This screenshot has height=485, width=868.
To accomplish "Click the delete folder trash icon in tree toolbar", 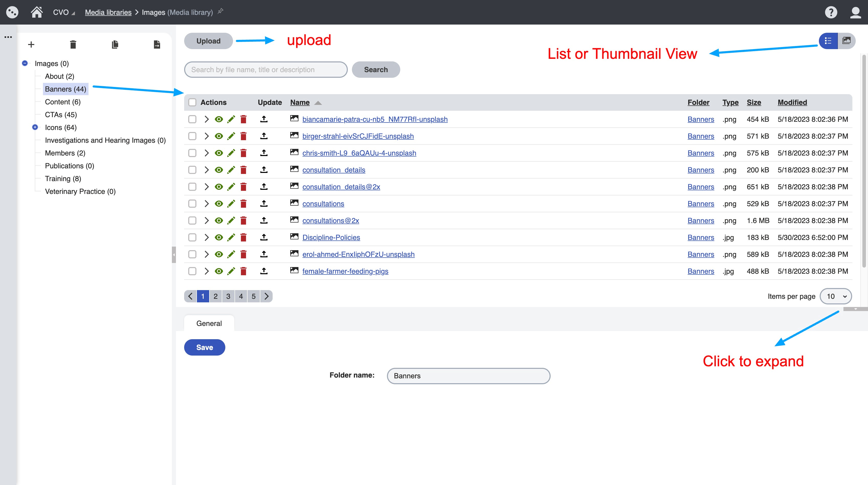I will [73, 45].
